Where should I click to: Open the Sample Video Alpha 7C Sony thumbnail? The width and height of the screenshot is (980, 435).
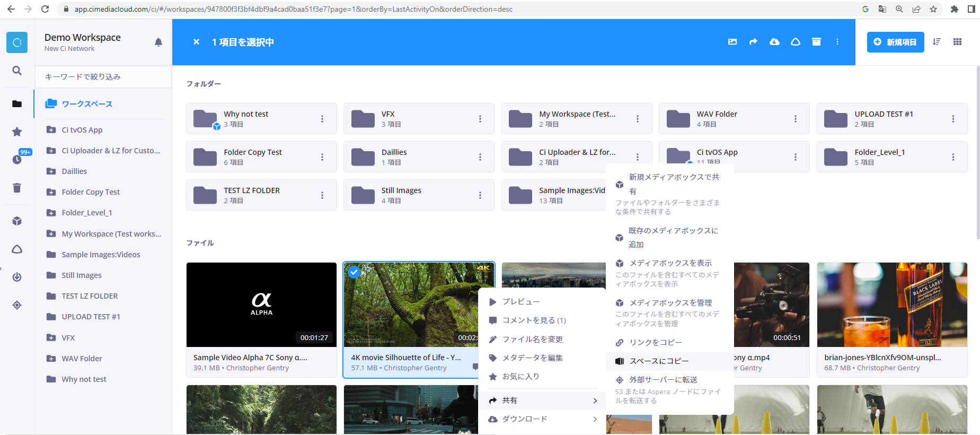(261, 305)
